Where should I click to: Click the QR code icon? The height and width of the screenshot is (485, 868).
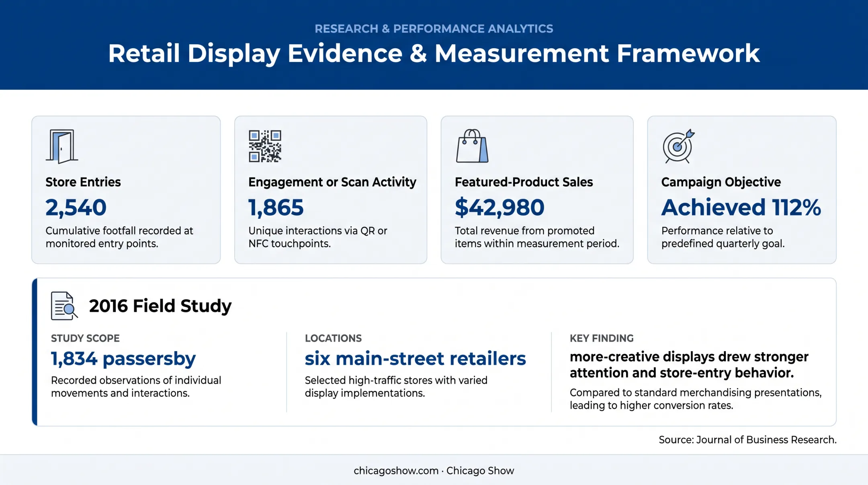click(x=265, y=146)
